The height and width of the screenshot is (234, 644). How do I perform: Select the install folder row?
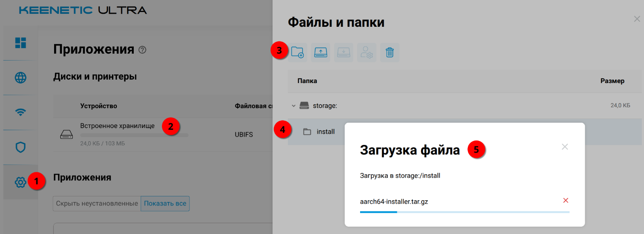click(325, 131)
